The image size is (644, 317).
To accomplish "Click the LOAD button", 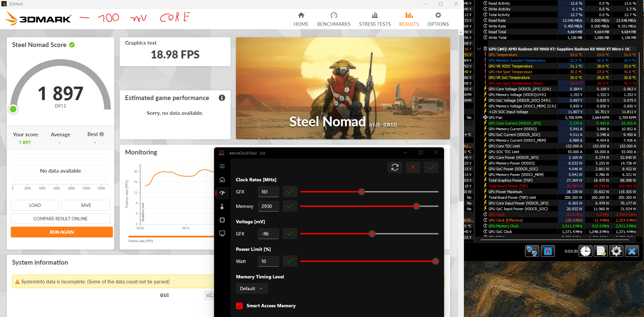I will tap(35, 205).
